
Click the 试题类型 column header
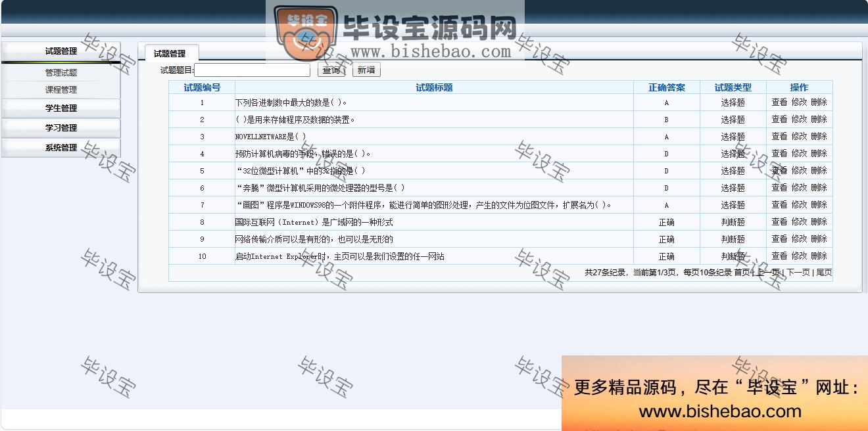[733, 87]
